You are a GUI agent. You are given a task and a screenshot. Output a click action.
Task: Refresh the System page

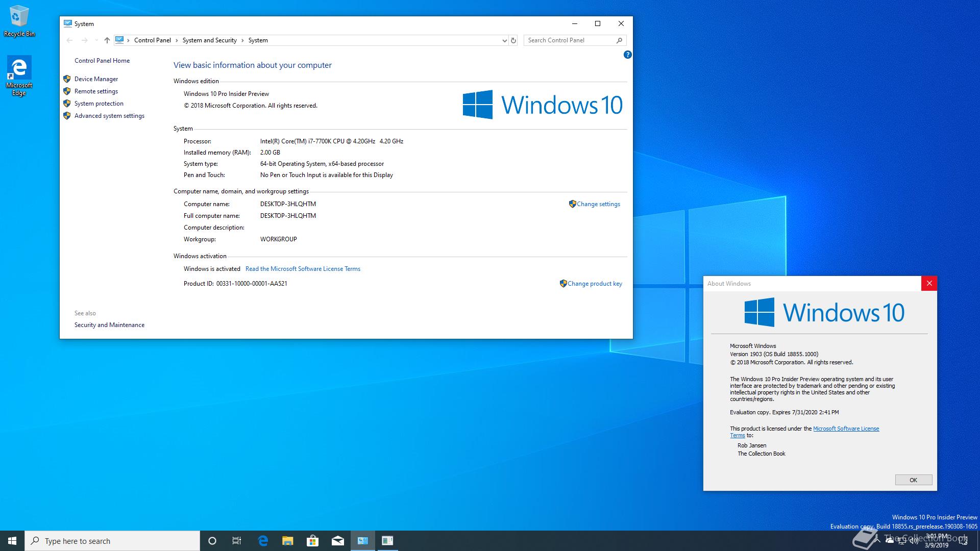[513, 40]
